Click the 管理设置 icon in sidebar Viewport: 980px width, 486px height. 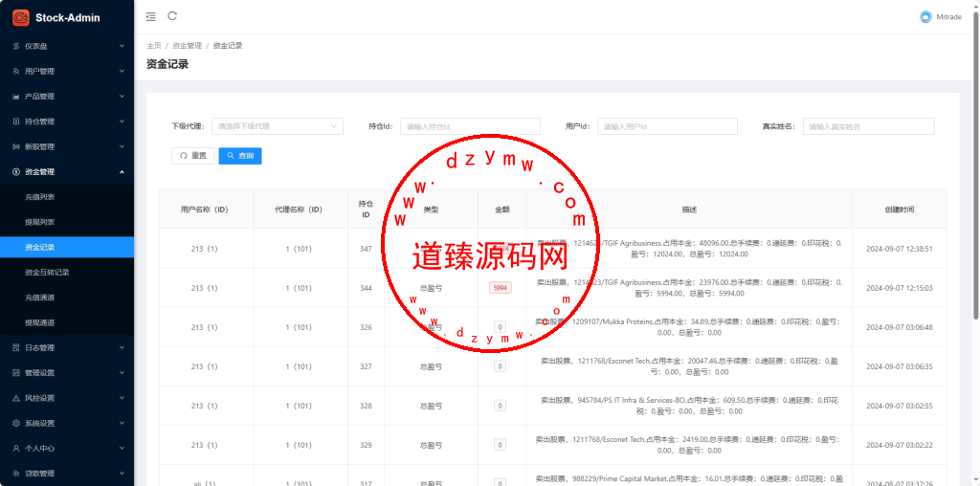click(16, 373)
